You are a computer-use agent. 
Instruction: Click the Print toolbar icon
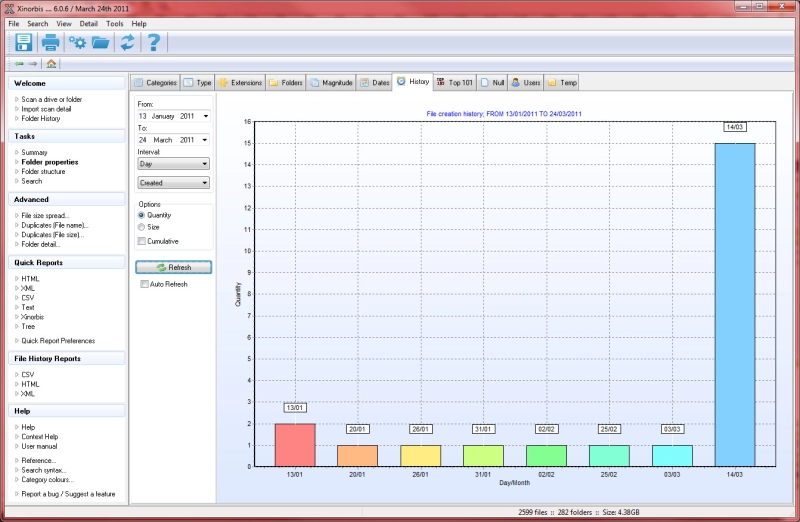(x=51, y=42)
